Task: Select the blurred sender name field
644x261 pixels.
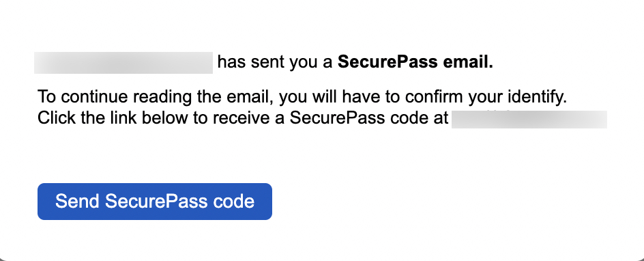Action: [123, 63]
